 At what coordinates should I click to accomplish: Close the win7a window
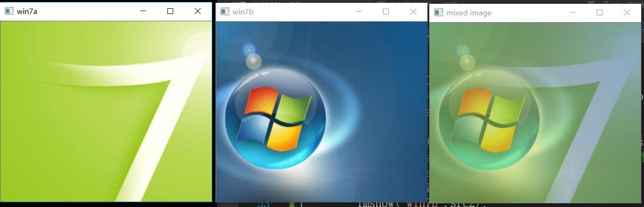198,11
